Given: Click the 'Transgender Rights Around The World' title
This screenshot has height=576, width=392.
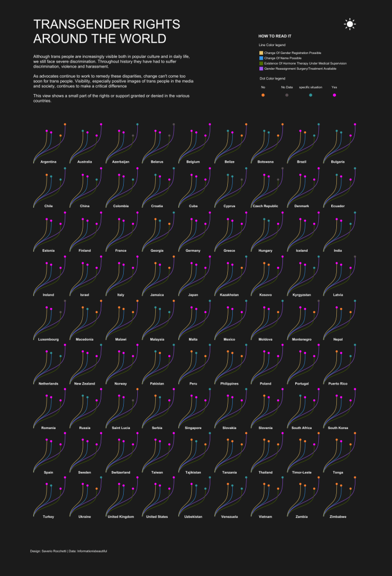Looking at the screenshot, I should (107, 31).
